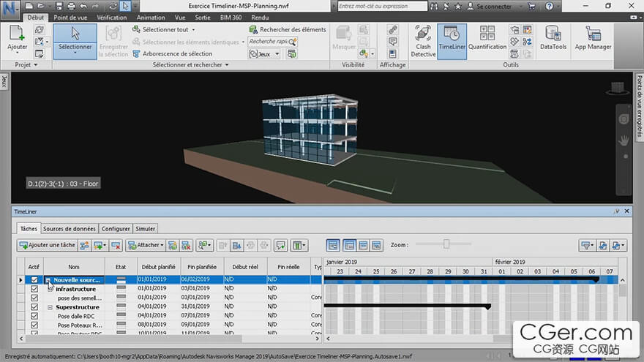Image resolution: width=644 pixels, height=362 pixels.
Task: Switch to Simuler tab
Action: coord(146,229)
